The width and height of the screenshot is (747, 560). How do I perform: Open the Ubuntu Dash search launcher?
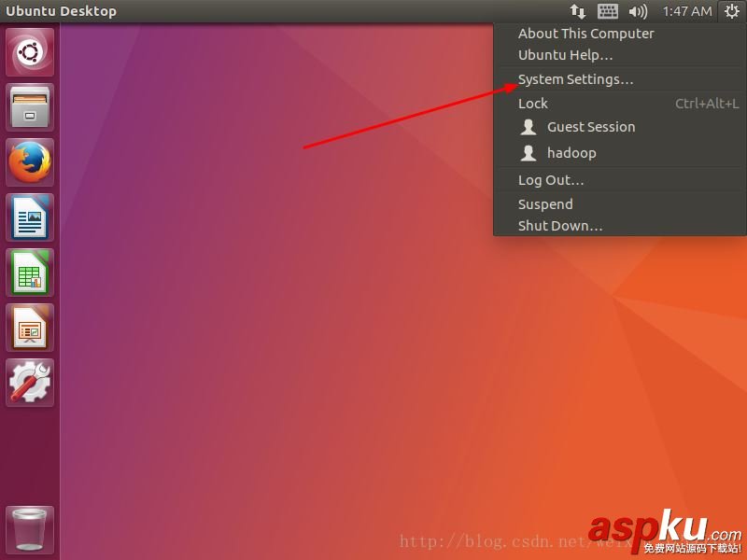(30, 52)
